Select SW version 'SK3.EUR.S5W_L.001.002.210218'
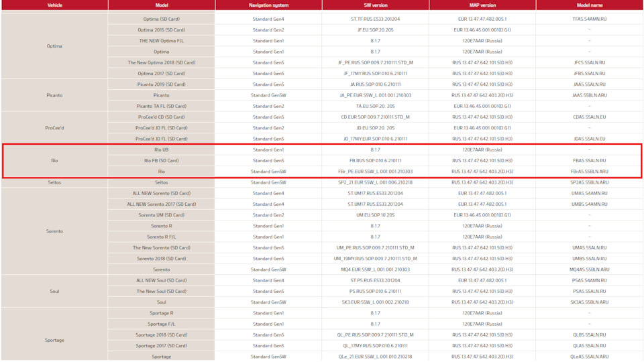Screen dimensions: 644x362 click(376, 302)
